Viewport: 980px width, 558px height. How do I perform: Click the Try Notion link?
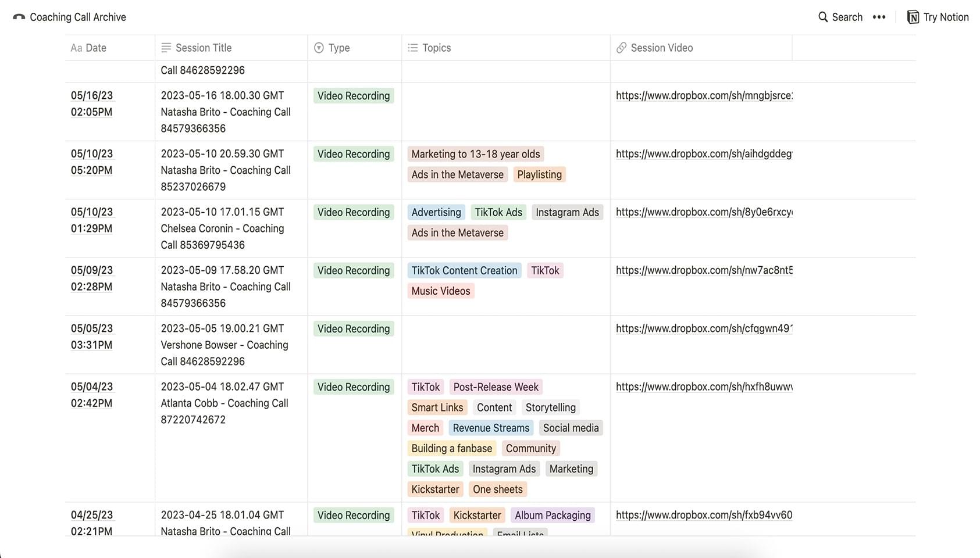pyautogui.click(x=946, y=17)
